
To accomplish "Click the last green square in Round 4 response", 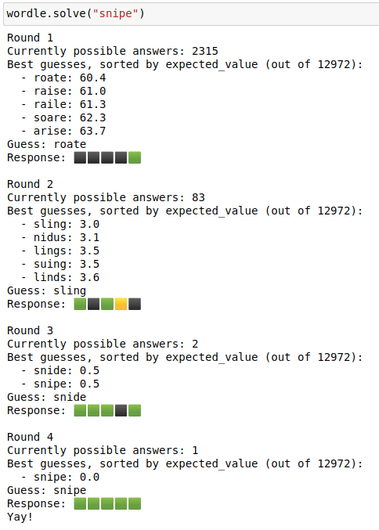I will [x=135, y=504].
